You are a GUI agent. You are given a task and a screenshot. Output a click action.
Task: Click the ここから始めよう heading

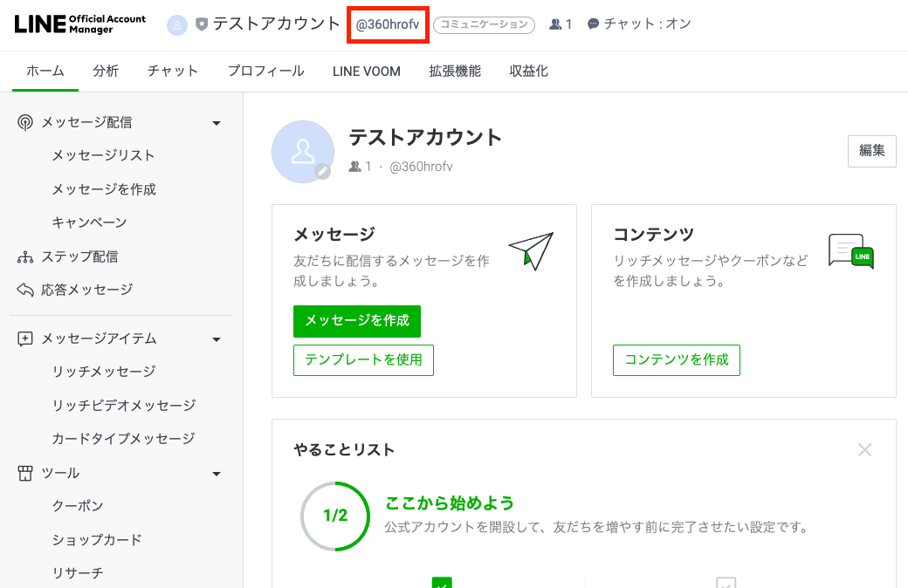[450, 503]
